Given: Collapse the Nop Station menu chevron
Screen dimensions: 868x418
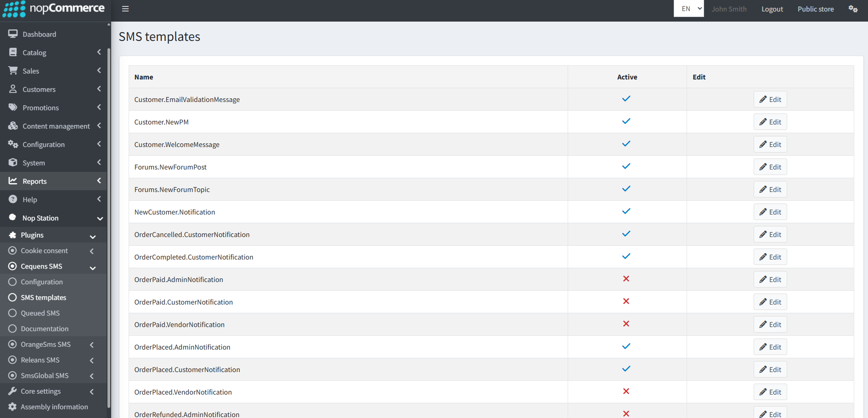Looking at the screenshot, I should tap(100, 219).
